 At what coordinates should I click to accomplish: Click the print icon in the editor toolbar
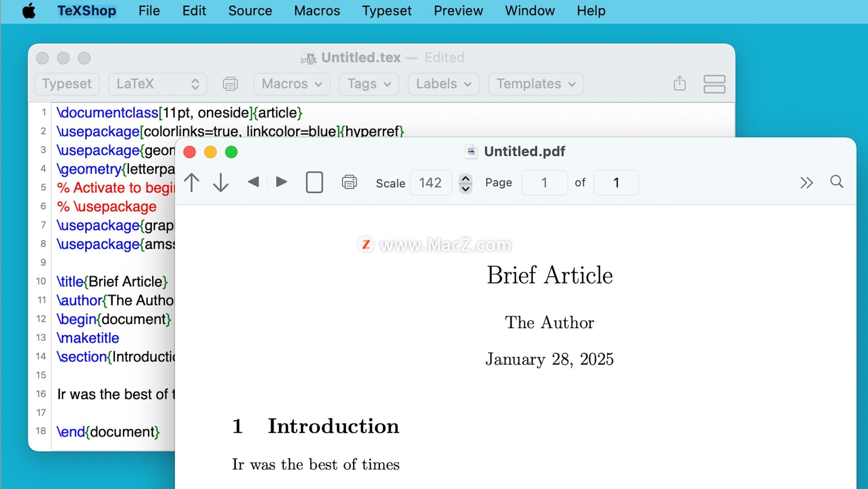pyautogui.click(x=230, y=84)
